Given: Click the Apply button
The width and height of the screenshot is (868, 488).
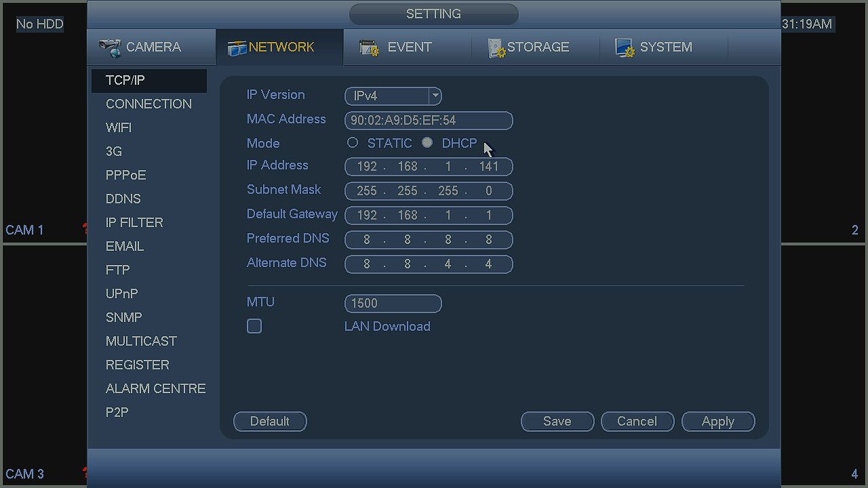Looking at the screenshot, I should (718, 421).
